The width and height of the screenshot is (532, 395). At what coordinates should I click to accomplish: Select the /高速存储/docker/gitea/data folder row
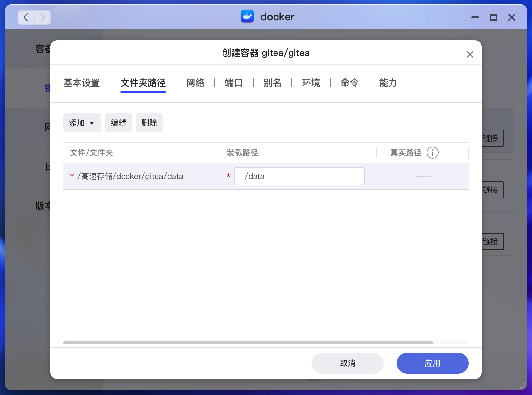[266, 176]
